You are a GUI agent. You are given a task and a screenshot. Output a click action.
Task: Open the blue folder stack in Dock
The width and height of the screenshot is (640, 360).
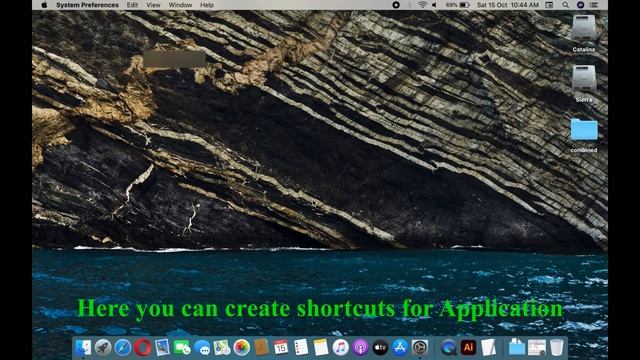(517, 348)
